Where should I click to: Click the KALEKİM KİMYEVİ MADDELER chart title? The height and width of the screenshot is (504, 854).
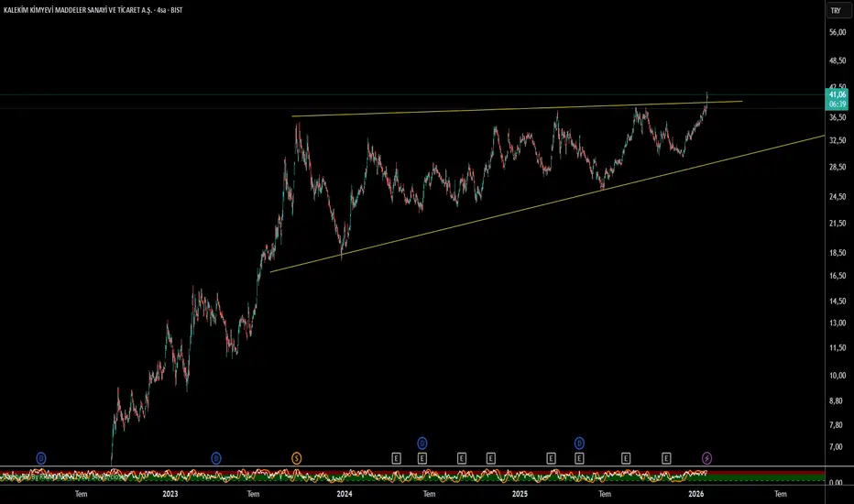[x=93, y=10]
